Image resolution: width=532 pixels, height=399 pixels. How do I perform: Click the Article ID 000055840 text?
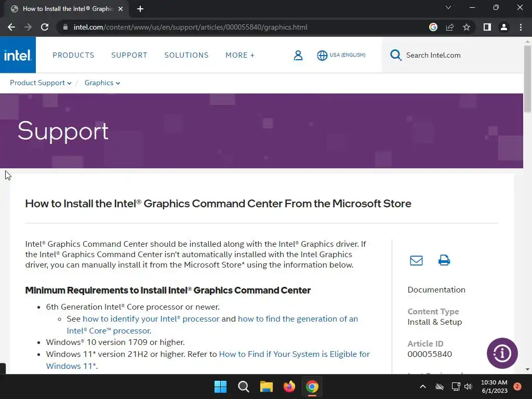(430, 354)
